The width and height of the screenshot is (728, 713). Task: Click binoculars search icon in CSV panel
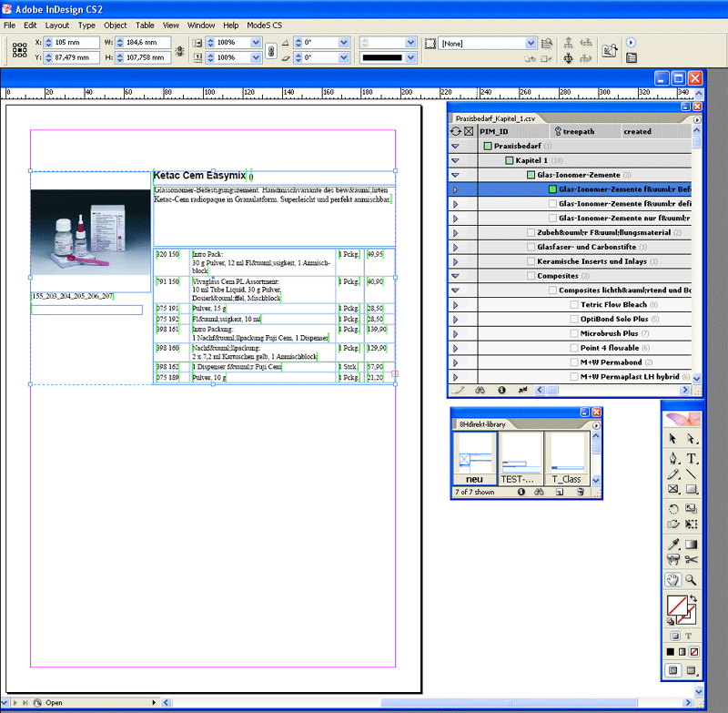click(x=480, y=390)
